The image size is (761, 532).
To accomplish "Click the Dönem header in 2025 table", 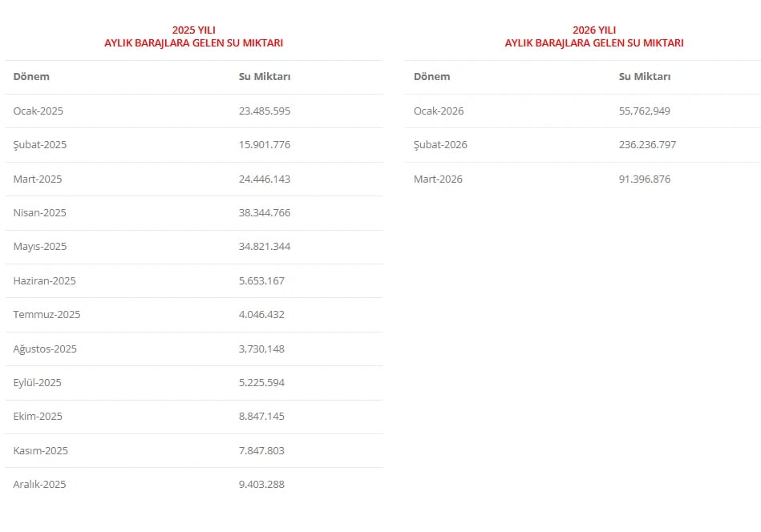I will click(x=31, y=77).
